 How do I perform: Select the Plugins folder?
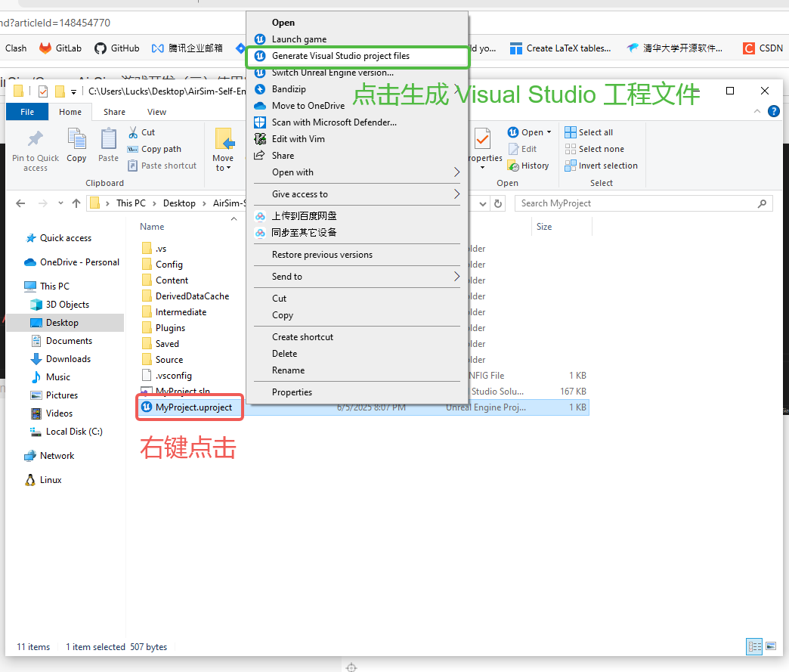[170, 328]
